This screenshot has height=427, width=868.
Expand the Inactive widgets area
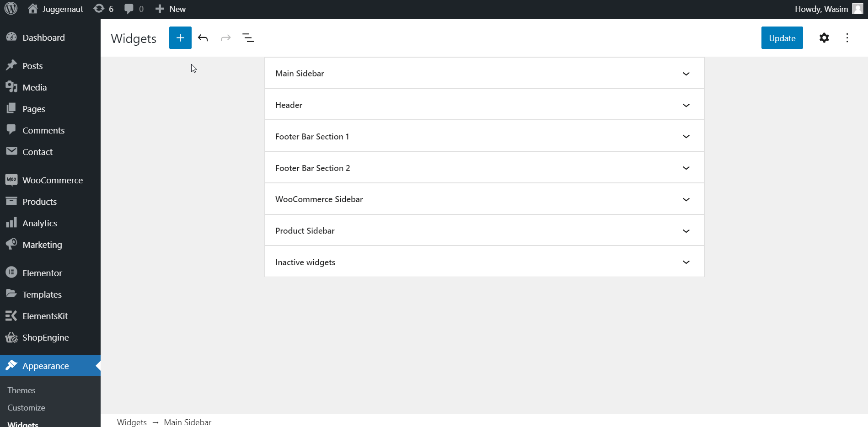(x=484, y=262)
